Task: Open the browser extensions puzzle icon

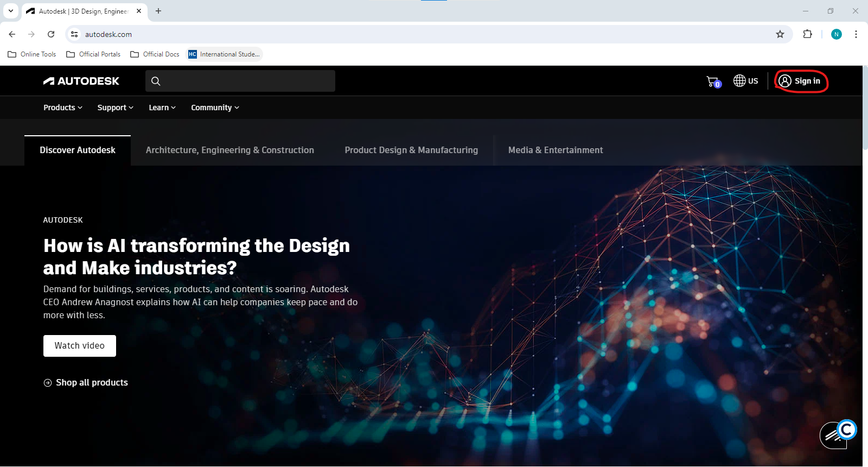Action: tap(807, 34)
